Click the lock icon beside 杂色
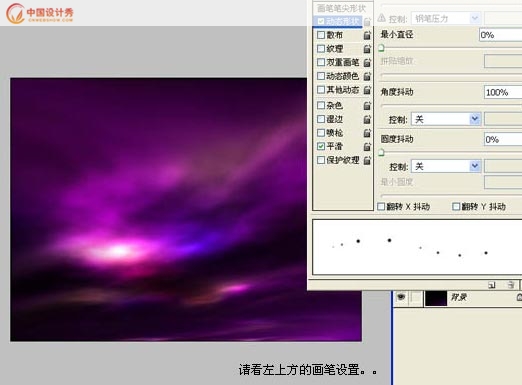Viewport: 522px width, 385px height. [x=367, y=106]
